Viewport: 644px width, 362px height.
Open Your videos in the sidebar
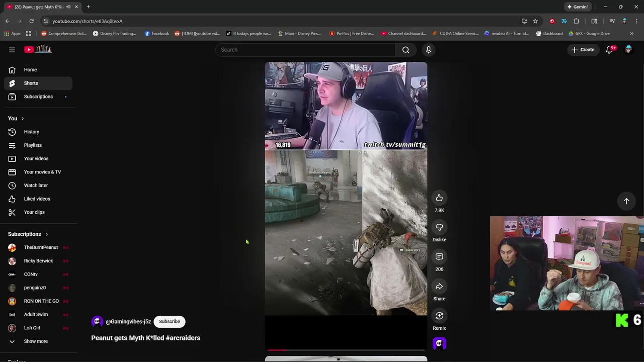point(38,159)
